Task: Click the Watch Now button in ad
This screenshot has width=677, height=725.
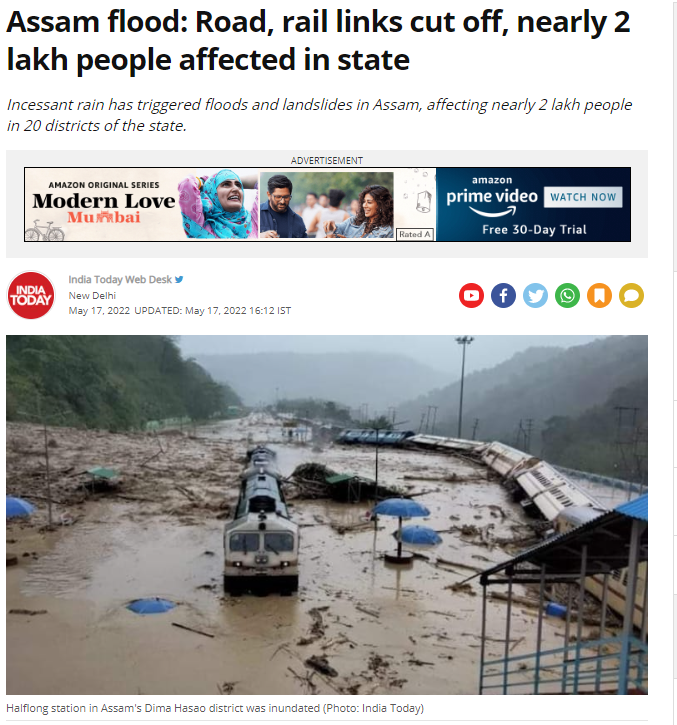Action: [x=583, y=197]
